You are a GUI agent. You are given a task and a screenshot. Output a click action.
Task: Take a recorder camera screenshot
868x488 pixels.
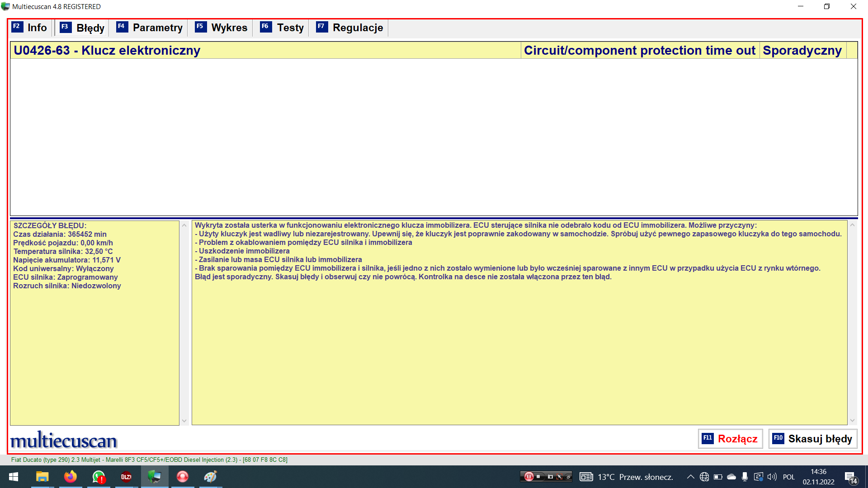click(550, 477)
